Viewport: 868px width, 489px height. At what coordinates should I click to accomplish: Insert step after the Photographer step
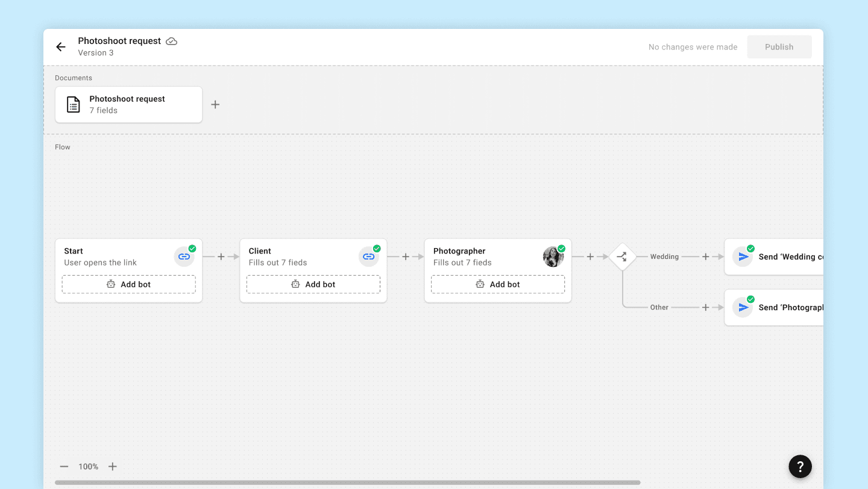pos(590,257)
